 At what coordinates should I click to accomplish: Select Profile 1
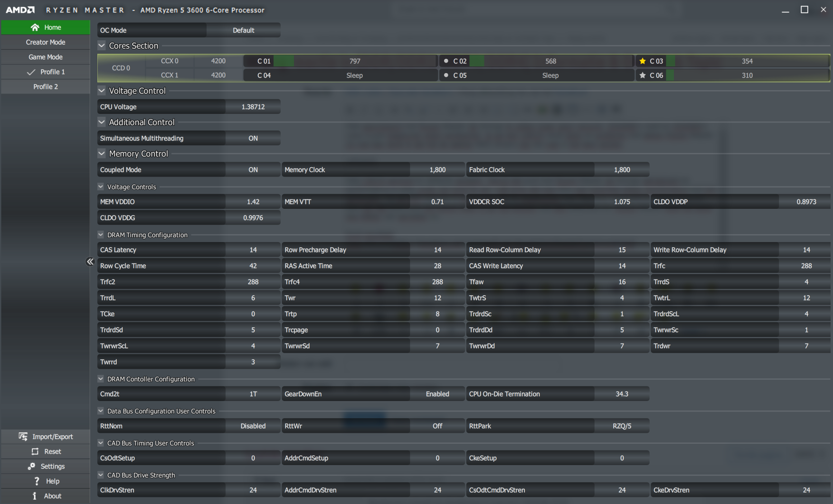coord(46,72)
